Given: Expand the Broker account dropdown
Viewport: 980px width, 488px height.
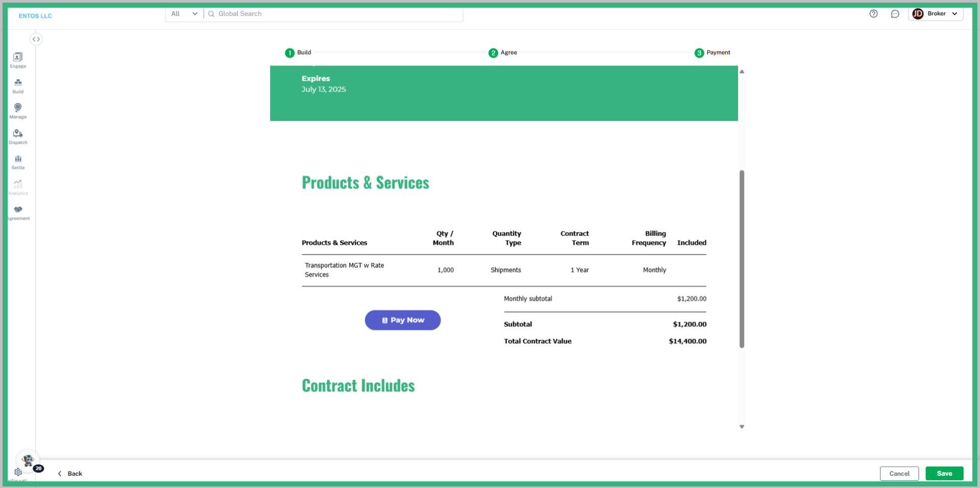Looking at the screenshot, I should pos(954,14).
